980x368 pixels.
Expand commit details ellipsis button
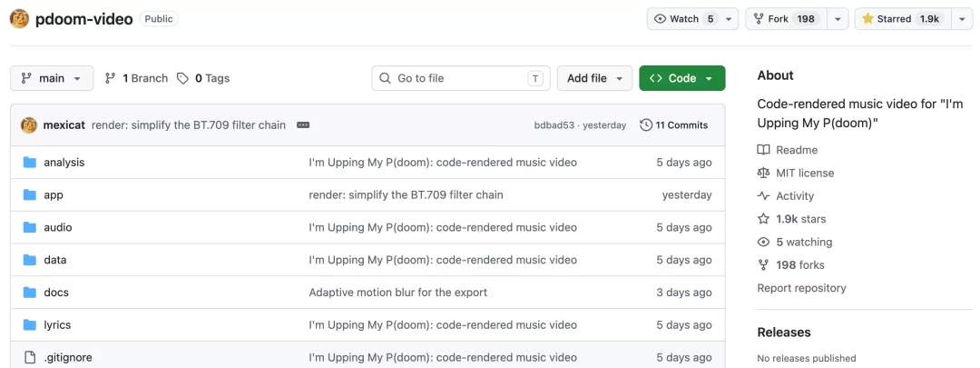303,125
